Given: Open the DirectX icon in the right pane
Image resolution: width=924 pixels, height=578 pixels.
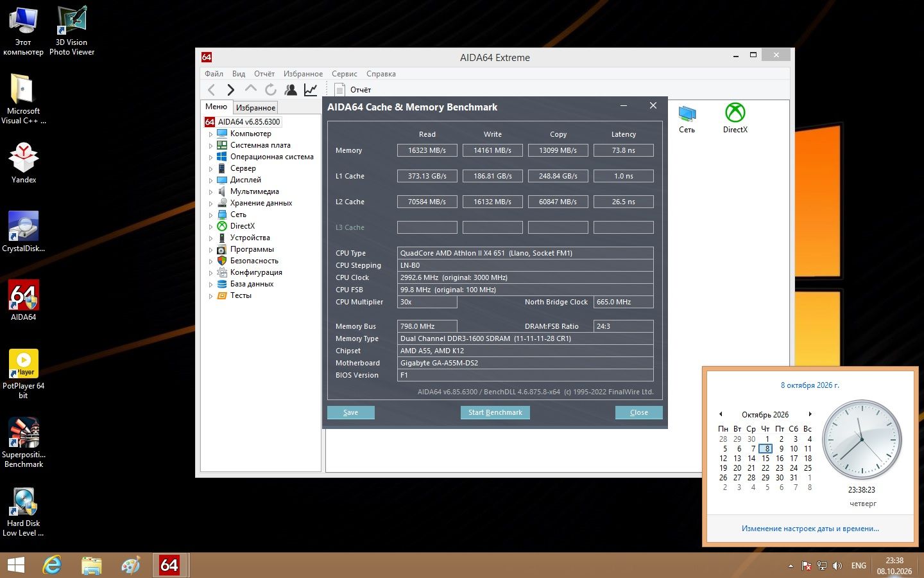Looking at the screenshot, I should (735, 118).
